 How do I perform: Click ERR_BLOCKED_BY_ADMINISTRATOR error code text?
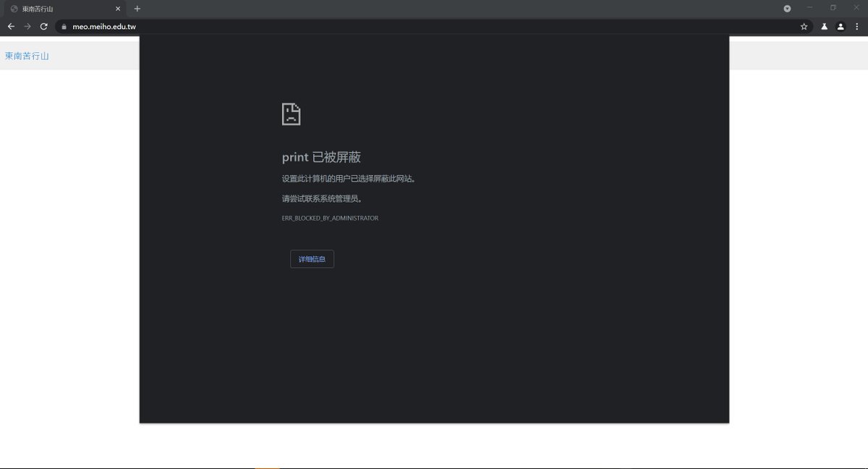330,218
